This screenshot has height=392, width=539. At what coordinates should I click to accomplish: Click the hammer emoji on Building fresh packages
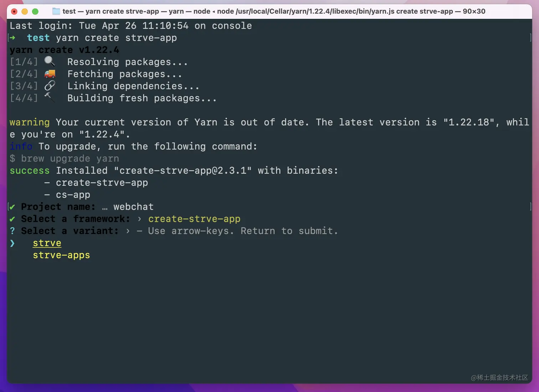pos(50,98)
